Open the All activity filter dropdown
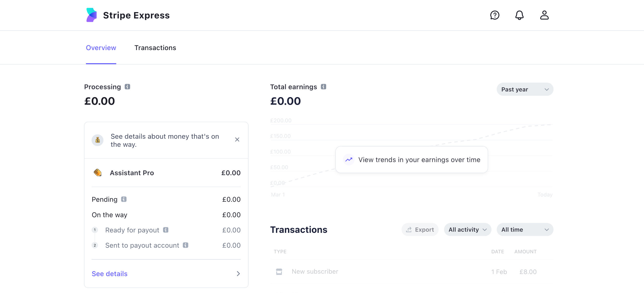The width and height of the screenshot is (644, 293). click(x=467, y=229)
